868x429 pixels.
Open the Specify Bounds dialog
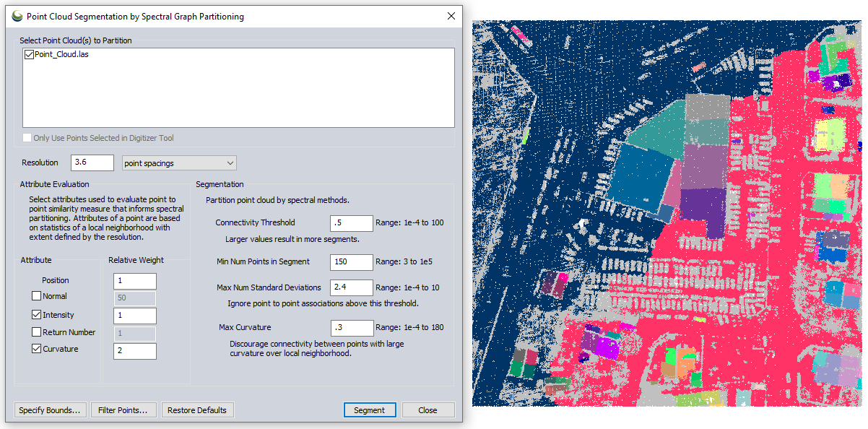point(50,410)
